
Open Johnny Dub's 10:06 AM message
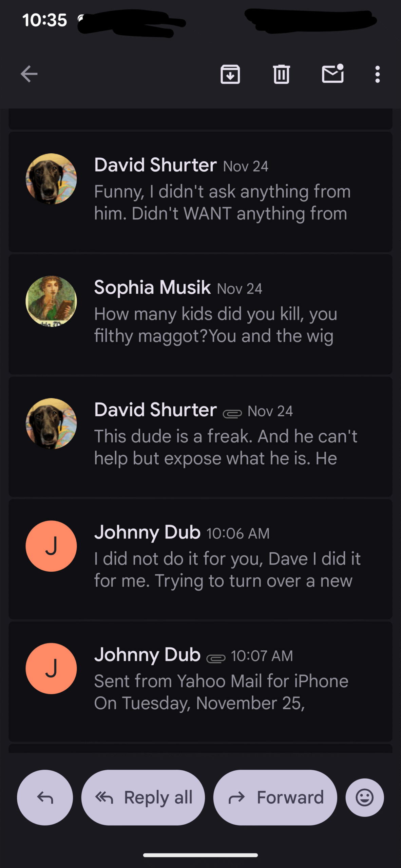227,570
